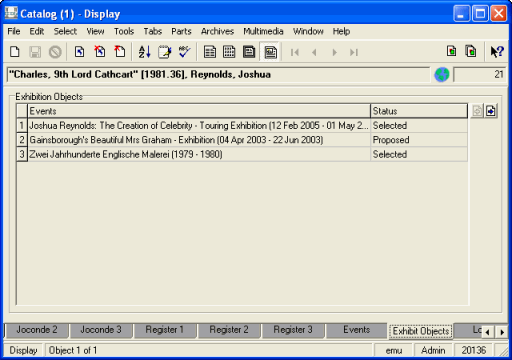Open the Multimedia menu
The image size is (512, 360).
coord(263,31)
